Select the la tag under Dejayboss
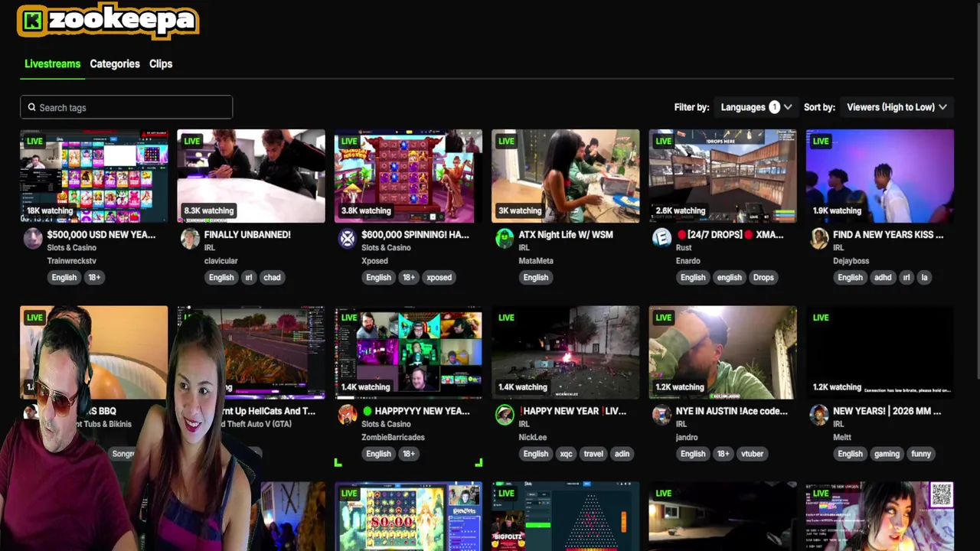 point(924,277)
